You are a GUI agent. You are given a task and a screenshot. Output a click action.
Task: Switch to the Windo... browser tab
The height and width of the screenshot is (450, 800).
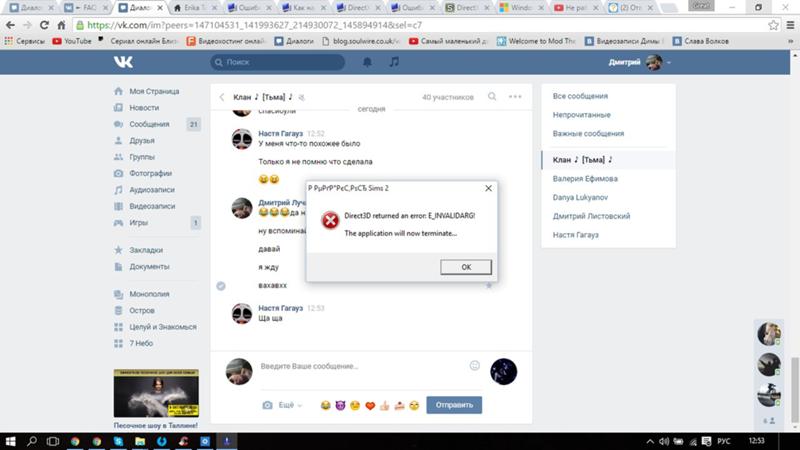(521, 8)
